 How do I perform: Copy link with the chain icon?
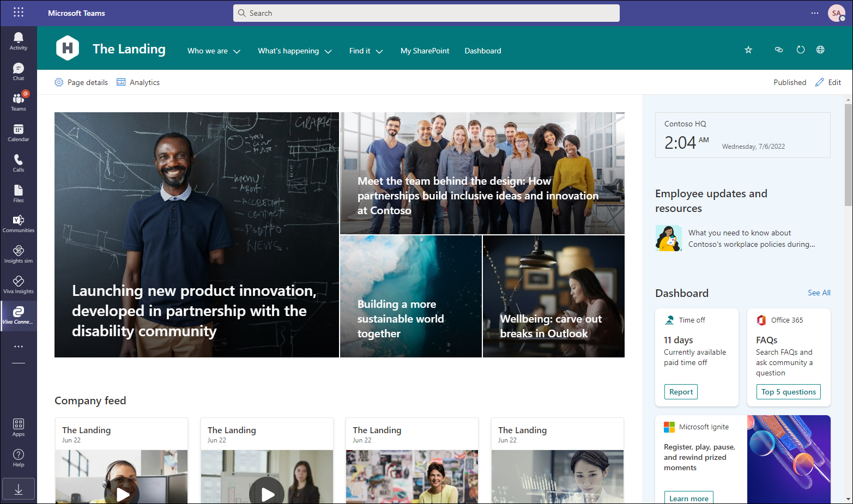pyautogui.click(x=779, y=50)
